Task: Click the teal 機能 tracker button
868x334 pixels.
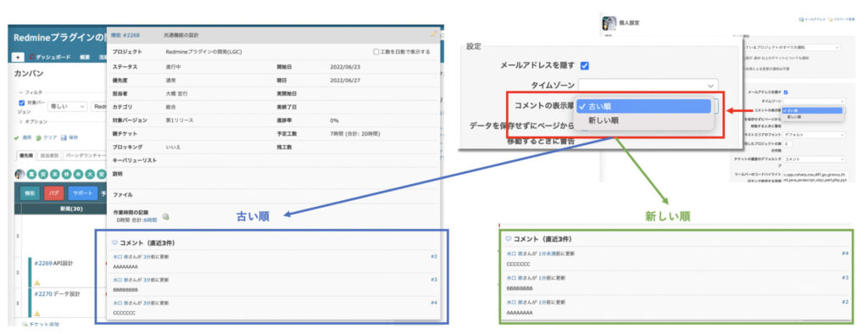Action: 29,193
